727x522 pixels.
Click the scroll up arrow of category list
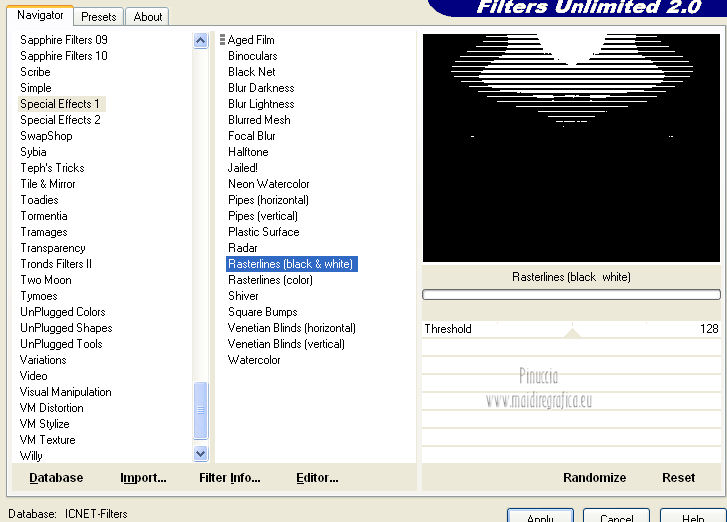point(200,41)
